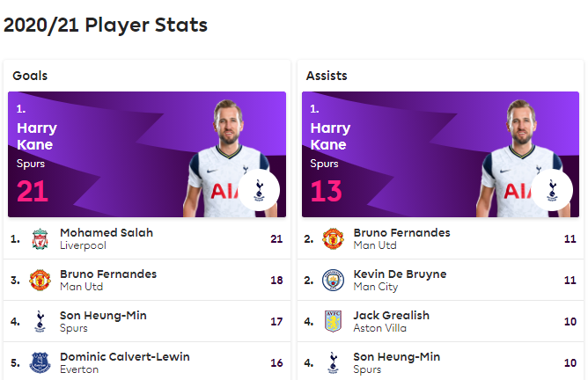Image resolution: width=588 pixels, height=380 pixels.
Task: Click the Liverpool crest beside Mohamed Salah
Action: coord(40,239)
